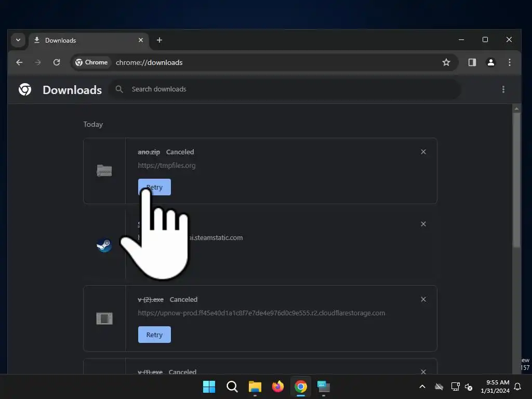
Task: Bookmark this page with the star icon
Action: tap(446, 62)
